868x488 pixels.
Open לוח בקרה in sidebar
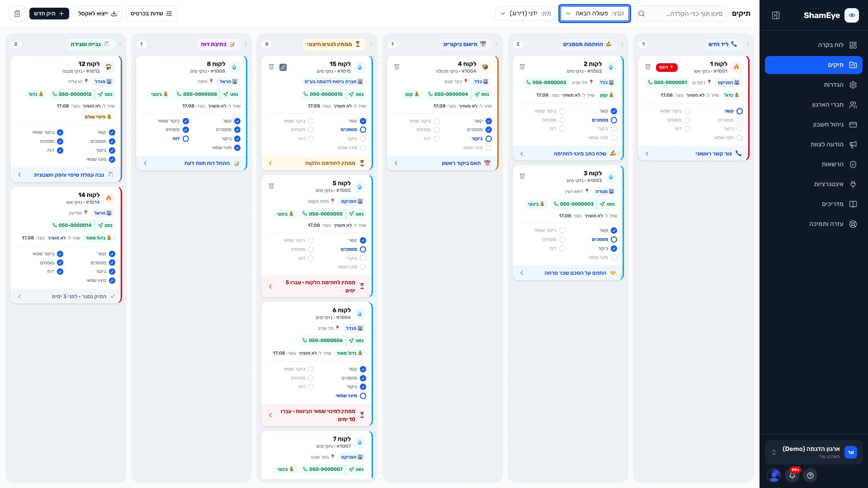pos(814,45)
